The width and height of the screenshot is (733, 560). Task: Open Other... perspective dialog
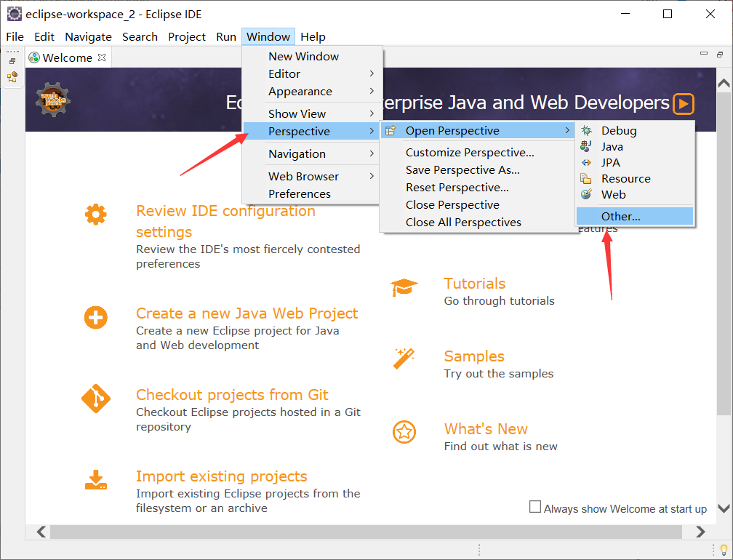pos(635,217)
